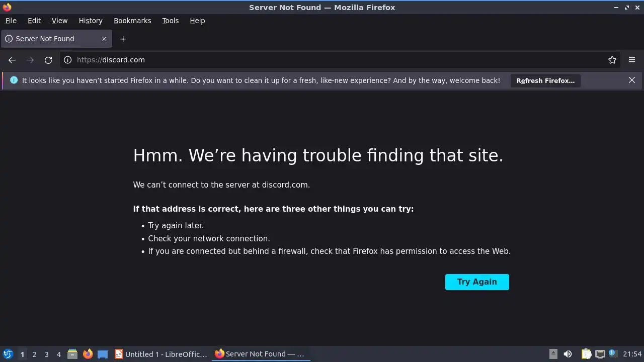Open the Edit menu
The height and width of the screenshot is (362, 644).
[x=34, y=21]
